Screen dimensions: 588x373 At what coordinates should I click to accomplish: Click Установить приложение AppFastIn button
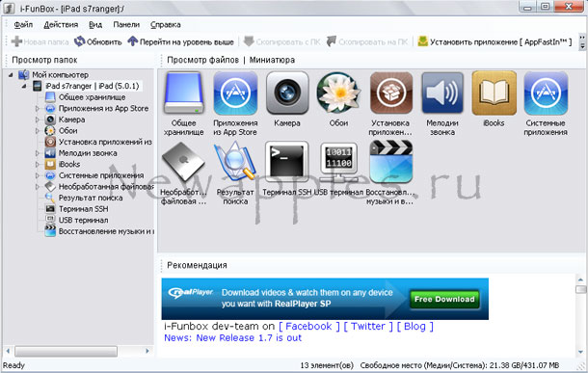click(495, 41)
